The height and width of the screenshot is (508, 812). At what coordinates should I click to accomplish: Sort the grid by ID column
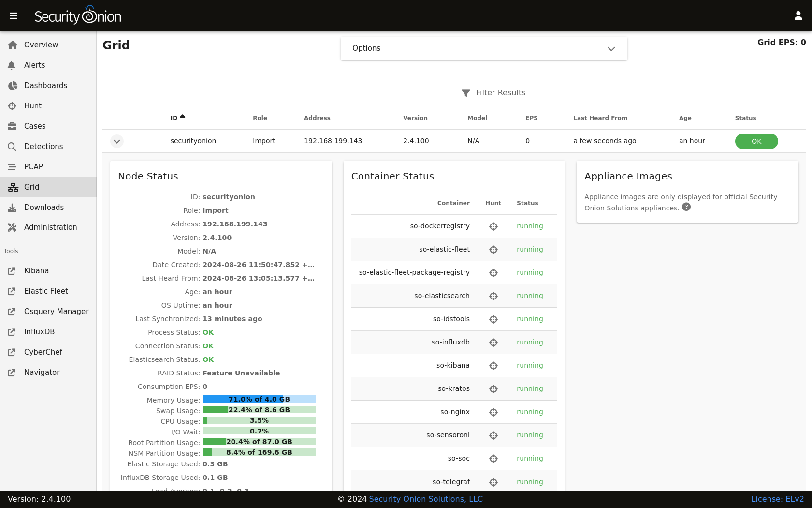(177, 118)
